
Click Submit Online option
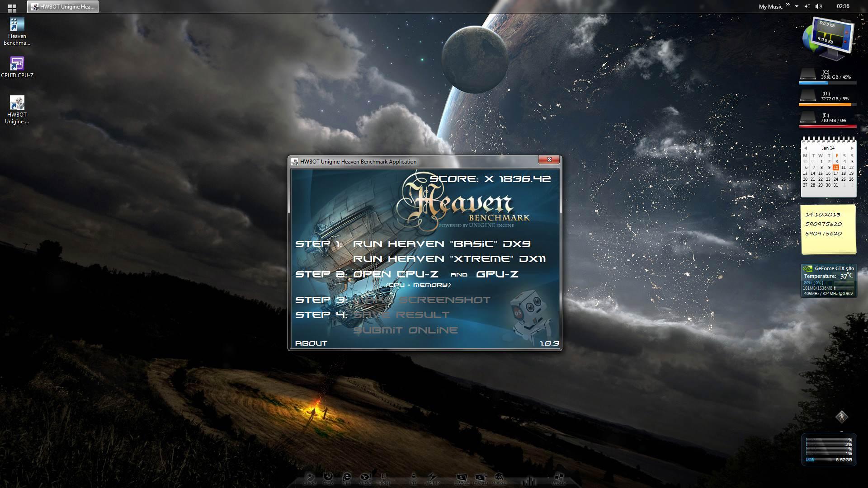[x=405, y=330]
